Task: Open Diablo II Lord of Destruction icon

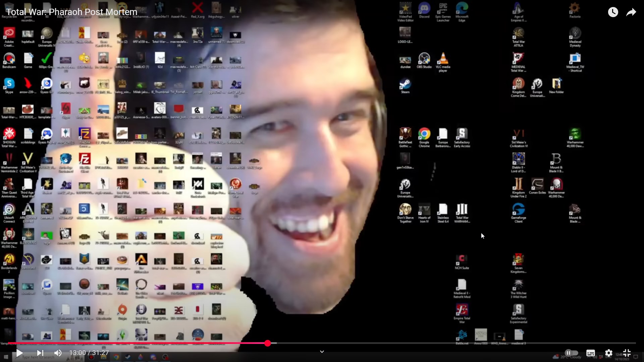Action: click(x=519, y=163)
